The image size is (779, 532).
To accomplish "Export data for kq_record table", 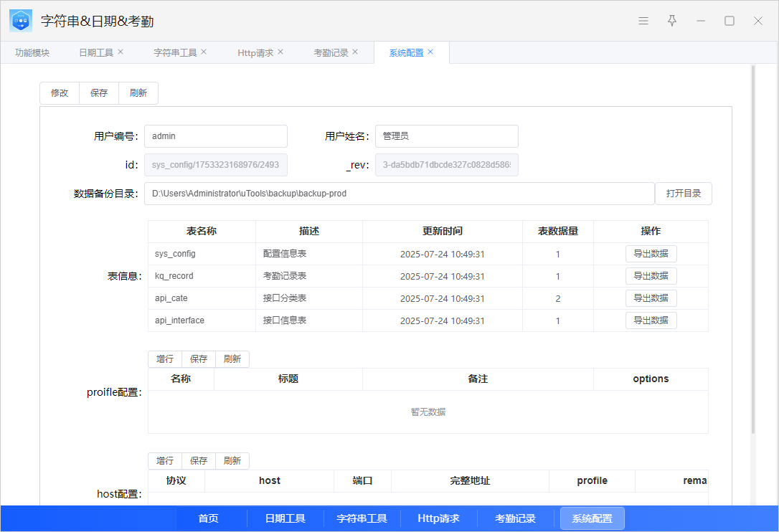I will tap(651, 276).
